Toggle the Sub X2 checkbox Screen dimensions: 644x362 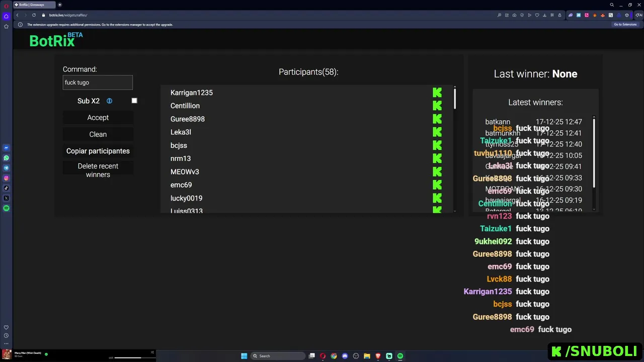point(134,101)
